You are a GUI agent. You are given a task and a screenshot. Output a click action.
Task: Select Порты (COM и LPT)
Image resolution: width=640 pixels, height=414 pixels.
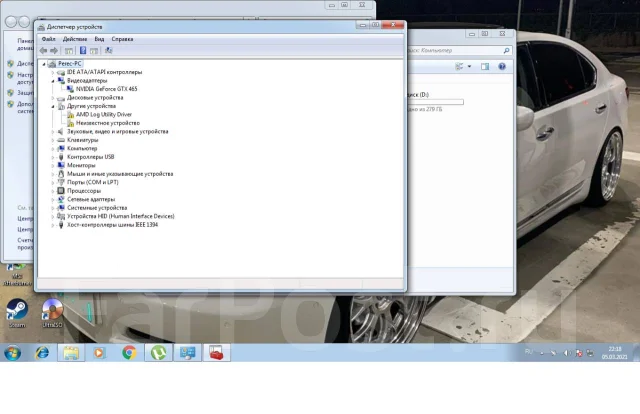click(93, 183)
